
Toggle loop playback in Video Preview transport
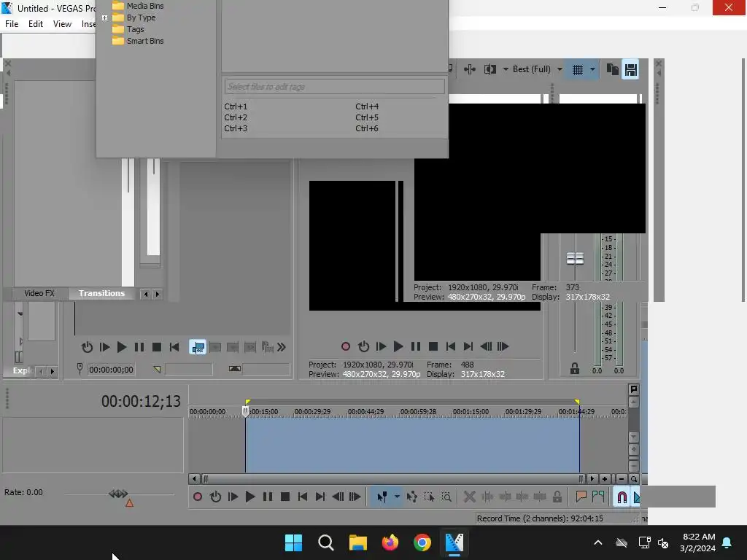click(363, 346)
